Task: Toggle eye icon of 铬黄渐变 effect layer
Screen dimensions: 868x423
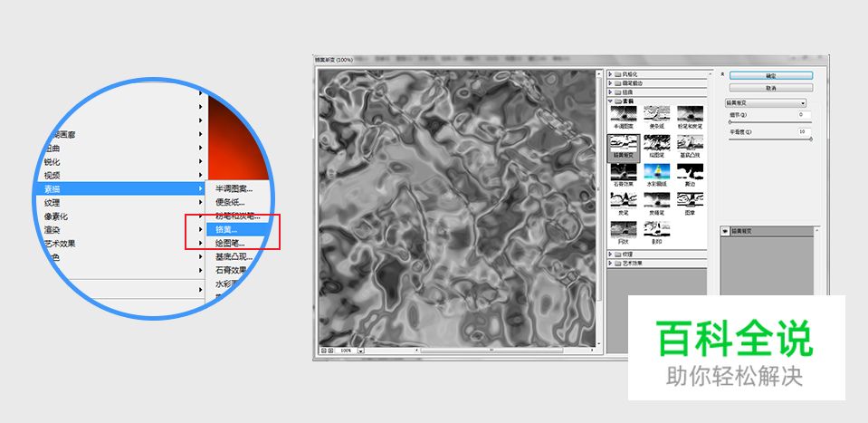Action: coord(726,231)
